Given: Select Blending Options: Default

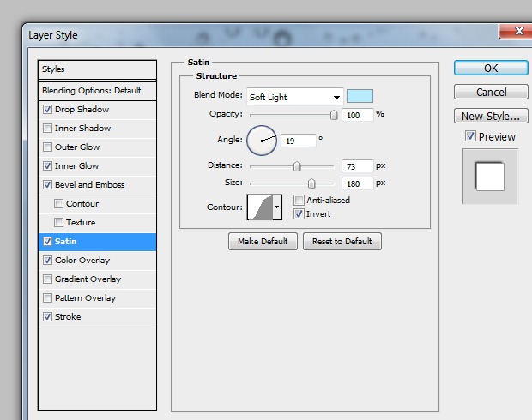Looking at the screenshot, I should coord(97,91).
